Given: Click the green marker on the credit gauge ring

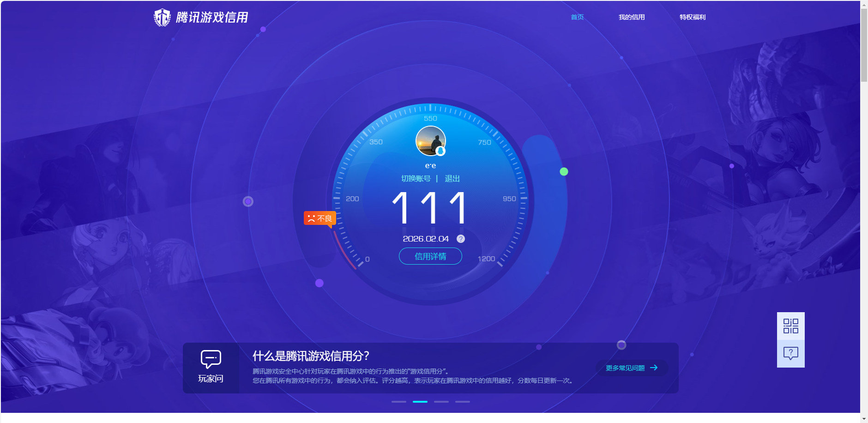Looking at the screenshot, I should click(x=564, y=171).
